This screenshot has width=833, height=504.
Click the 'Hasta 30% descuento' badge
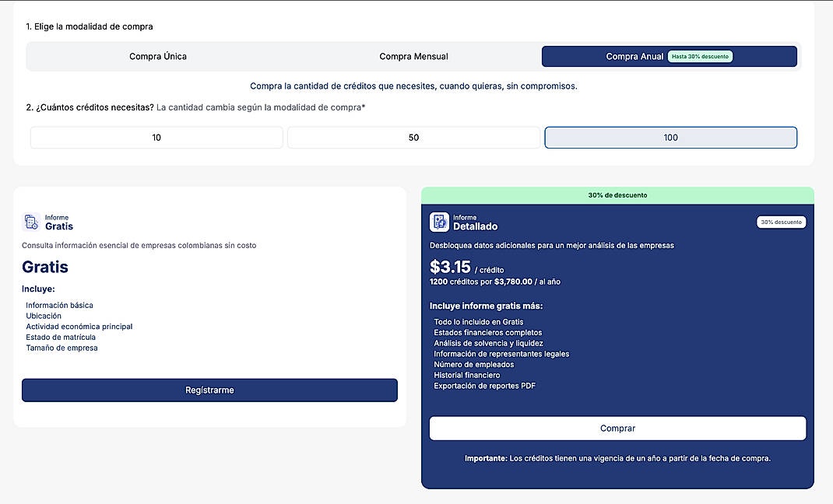[x=700, y=56]
